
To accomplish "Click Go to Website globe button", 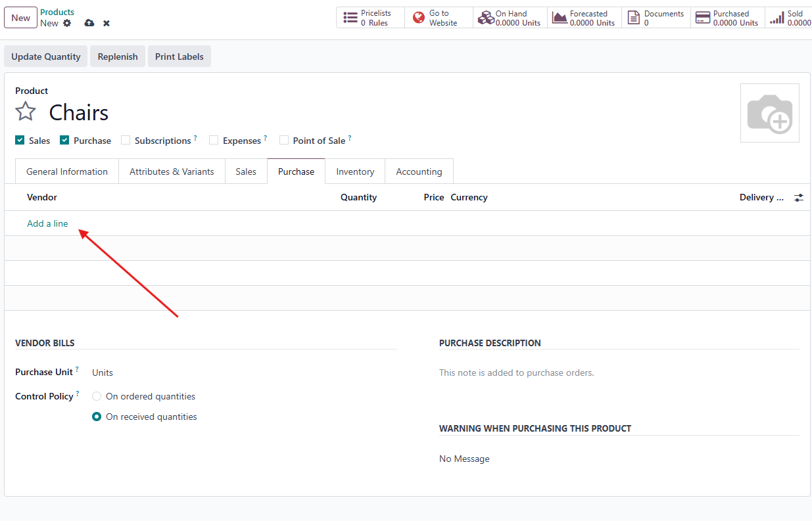I will [x=439, y=18].
